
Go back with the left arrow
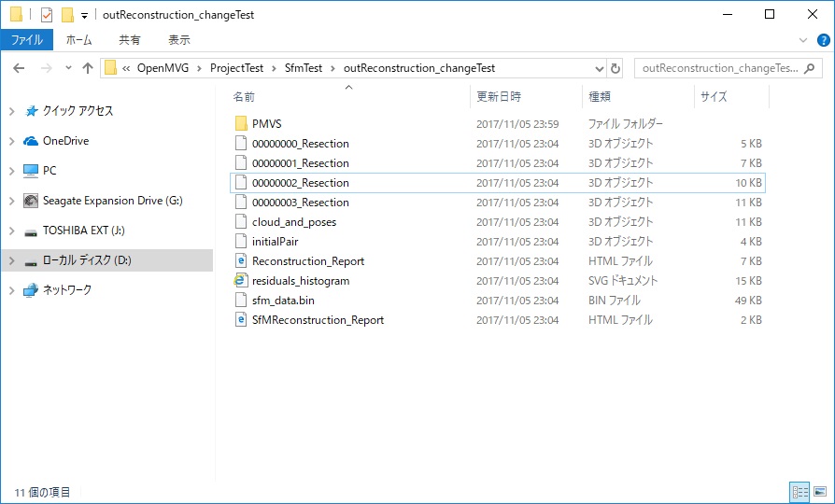click(19, 68)
